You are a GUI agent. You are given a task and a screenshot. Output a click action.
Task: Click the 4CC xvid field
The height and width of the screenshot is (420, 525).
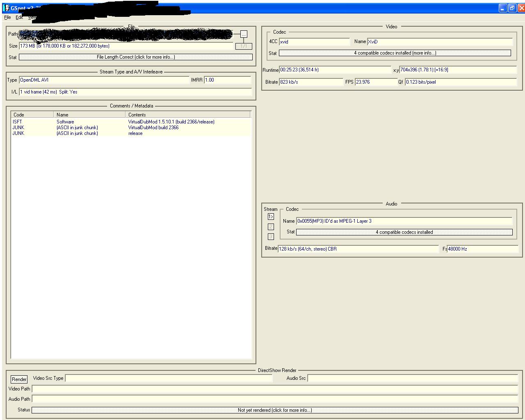tap(315, 42)
